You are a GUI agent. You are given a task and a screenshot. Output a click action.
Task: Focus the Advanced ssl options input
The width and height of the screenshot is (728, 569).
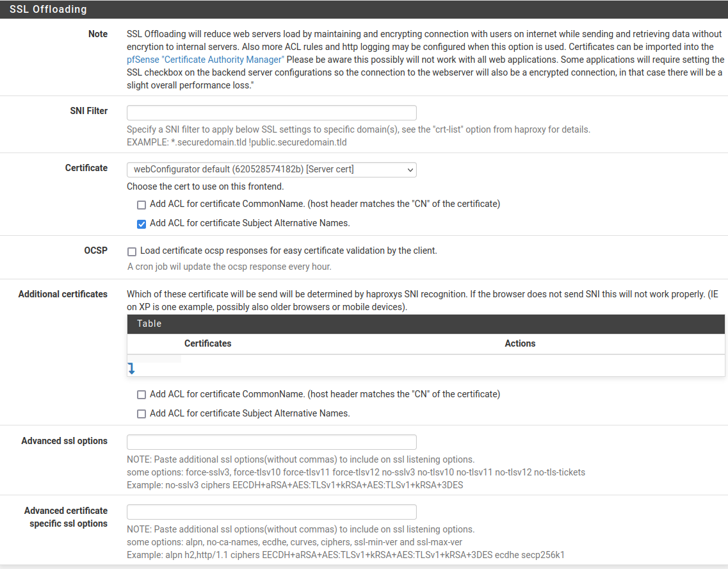click(271, 442)
